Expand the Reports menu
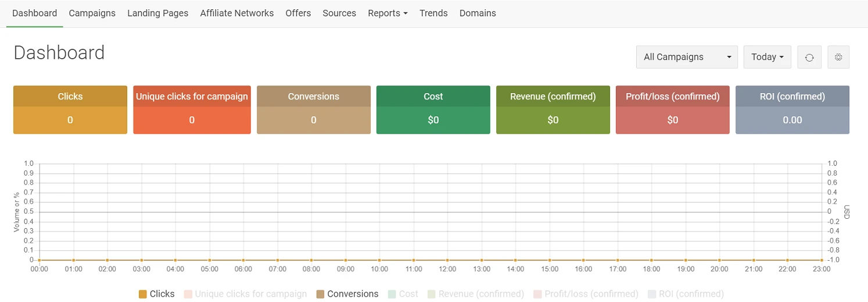The width and height of the screenshot is (868, 302). [x=388, y=13]
